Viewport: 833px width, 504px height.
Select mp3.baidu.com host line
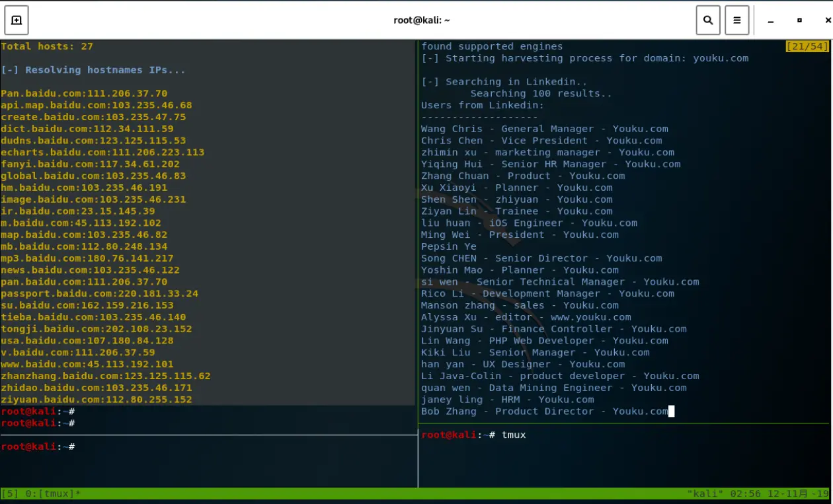click(87, 258)
